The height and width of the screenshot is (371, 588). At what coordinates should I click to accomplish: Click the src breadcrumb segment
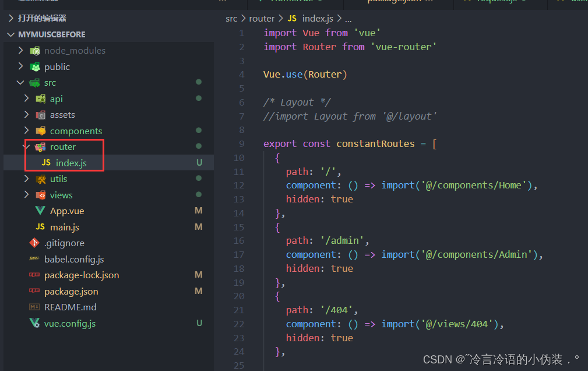tap(231, 19)
